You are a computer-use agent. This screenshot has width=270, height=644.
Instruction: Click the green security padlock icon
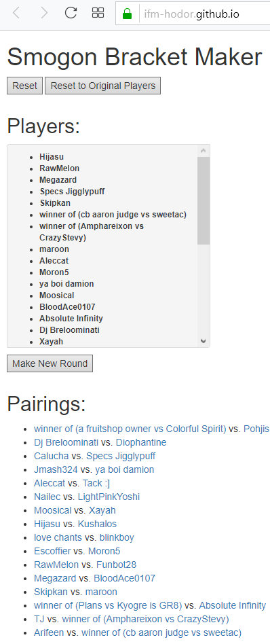coord(128,14)
